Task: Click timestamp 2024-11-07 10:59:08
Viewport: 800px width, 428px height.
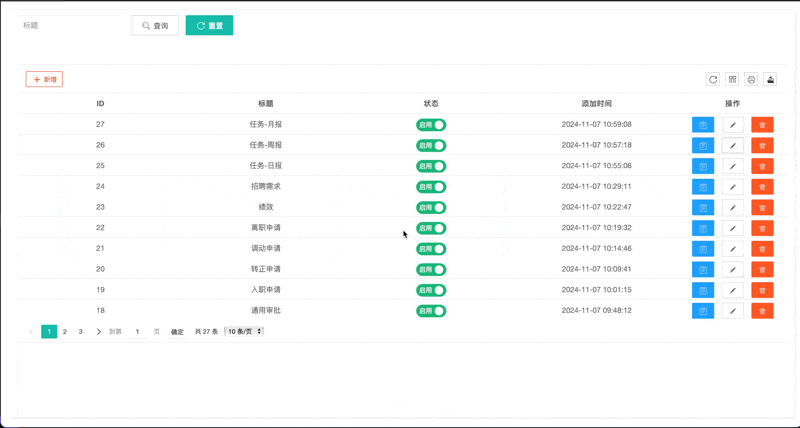Action: tap(596, 124)
